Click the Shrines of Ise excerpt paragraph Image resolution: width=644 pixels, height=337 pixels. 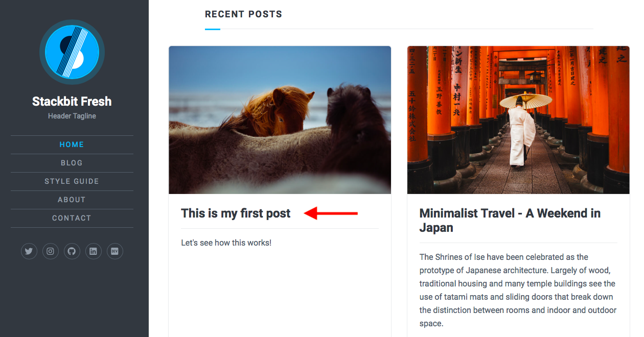pyautogui.click(x=518, y=290)
